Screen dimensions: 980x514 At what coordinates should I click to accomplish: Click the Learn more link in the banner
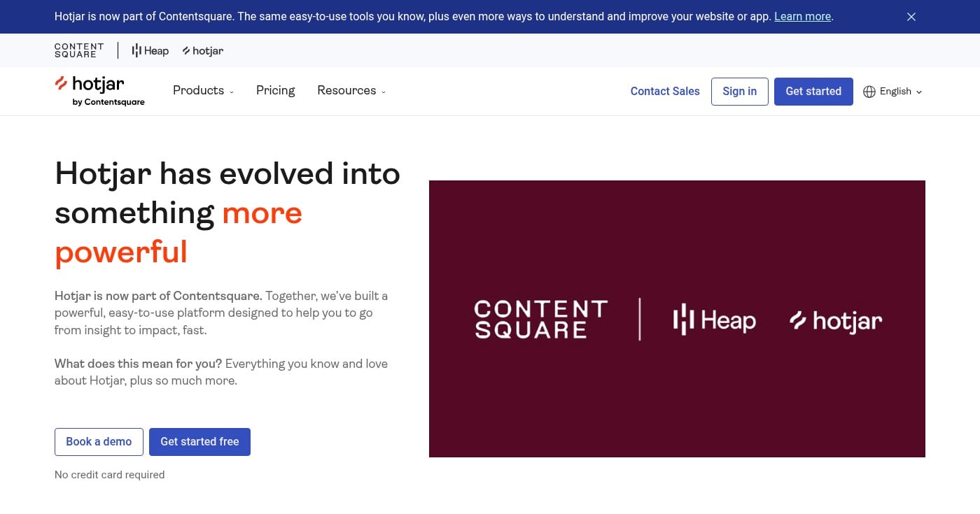tap(802, 16)
